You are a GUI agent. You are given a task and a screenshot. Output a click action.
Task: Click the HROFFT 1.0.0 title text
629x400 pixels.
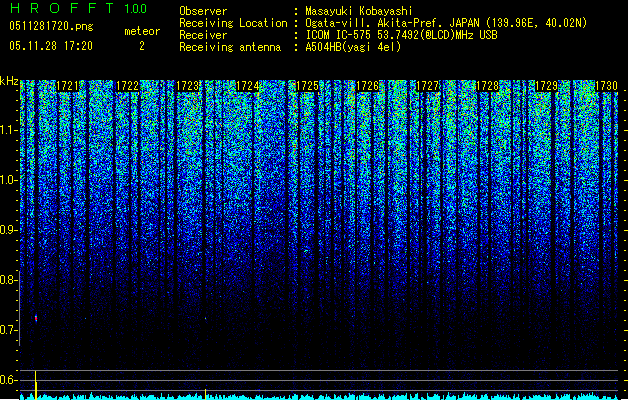[78, 8]
